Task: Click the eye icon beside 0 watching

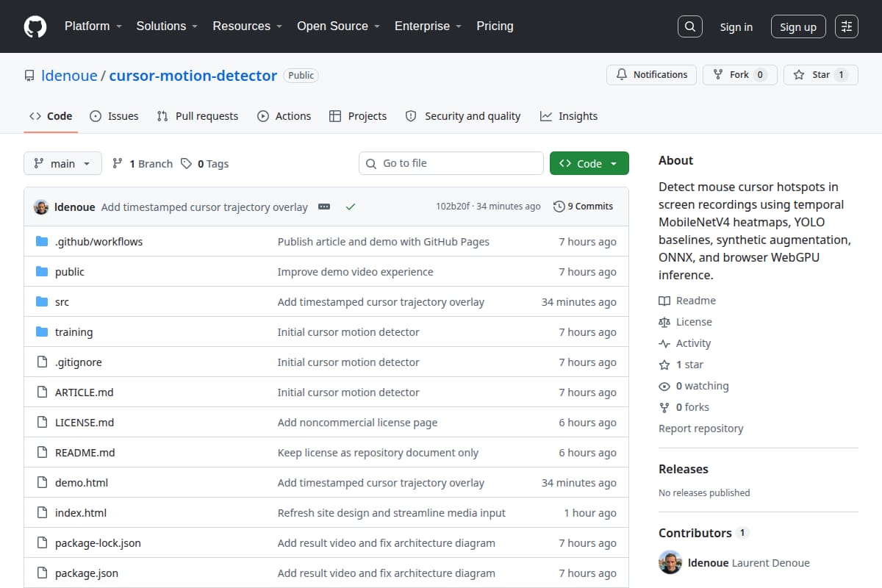Action: (x=664, y=386)
